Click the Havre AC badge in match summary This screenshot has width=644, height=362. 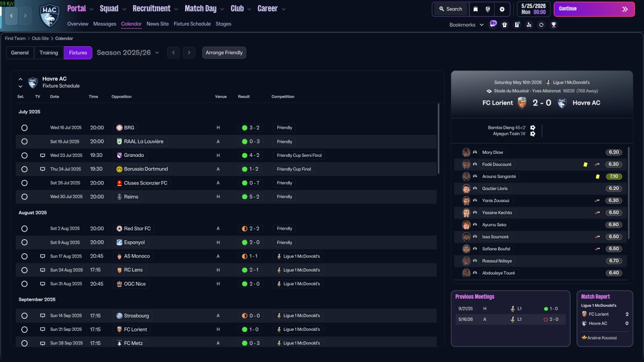coord(562,103)
